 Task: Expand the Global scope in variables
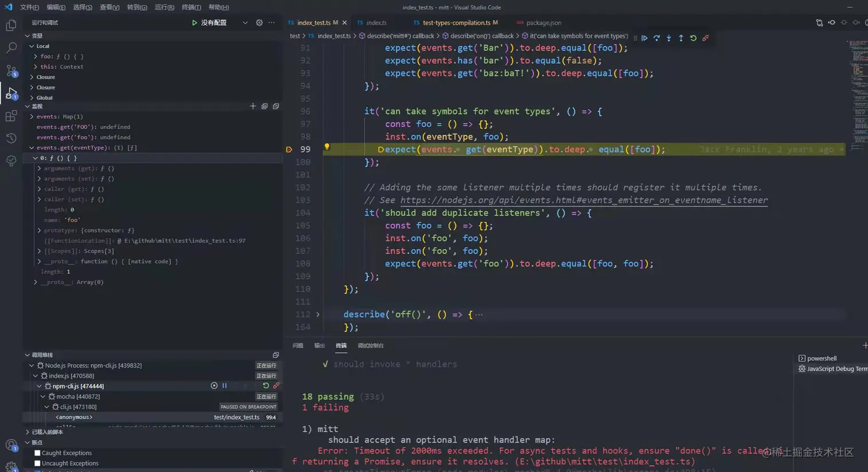pyautogui.click(x=32, y=97)
